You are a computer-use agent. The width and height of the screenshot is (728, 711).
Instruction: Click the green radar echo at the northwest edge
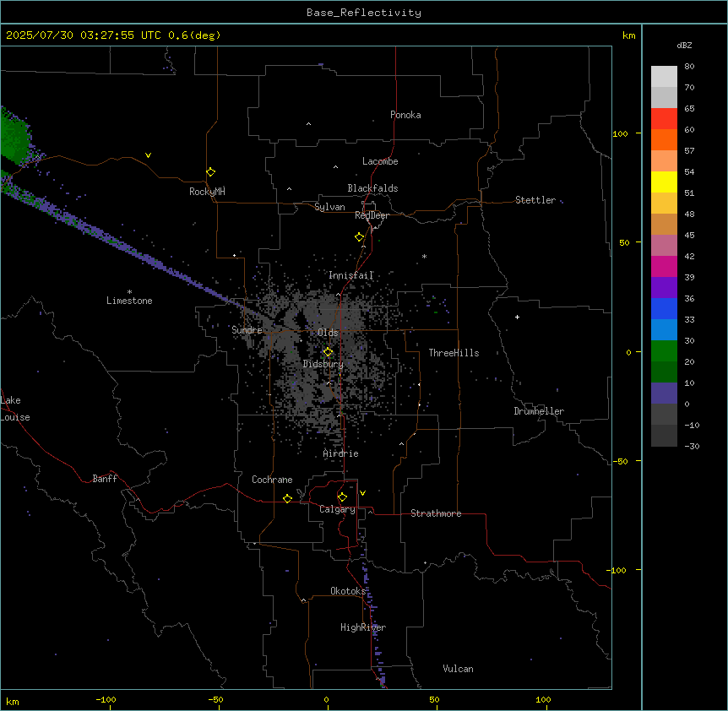pos(14,139)
